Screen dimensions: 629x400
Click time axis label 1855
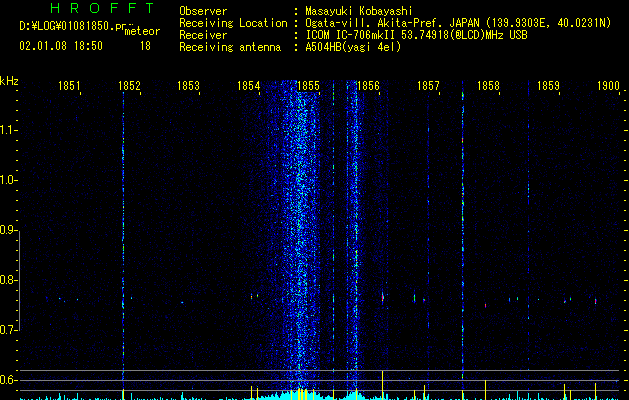point(308,86)
